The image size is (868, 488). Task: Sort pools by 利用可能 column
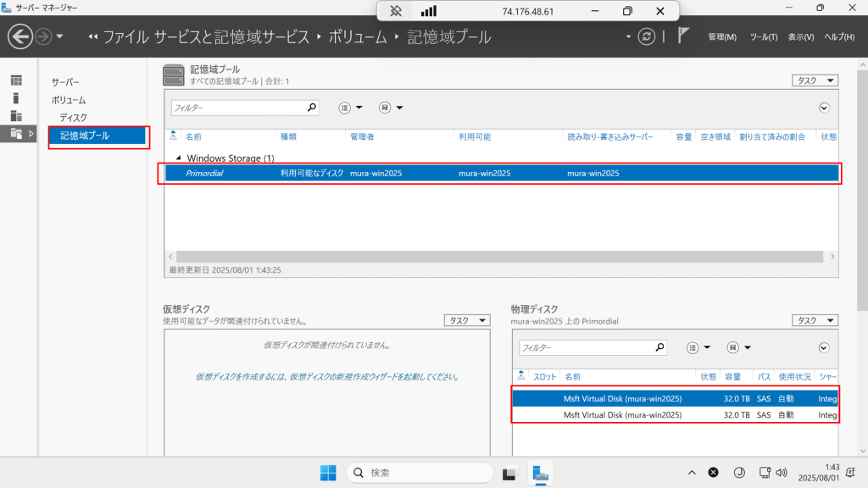tap(475, 136)
